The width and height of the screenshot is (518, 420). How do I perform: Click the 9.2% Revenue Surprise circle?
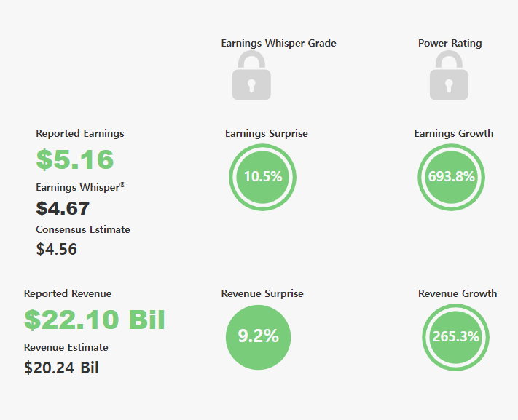[x=259, y=337]
